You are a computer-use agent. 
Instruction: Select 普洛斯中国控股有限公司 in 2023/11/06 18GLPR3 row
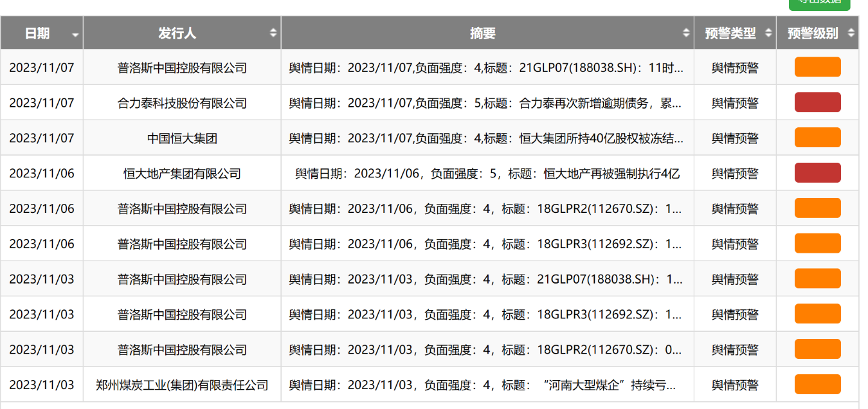(x=182, y=244)
